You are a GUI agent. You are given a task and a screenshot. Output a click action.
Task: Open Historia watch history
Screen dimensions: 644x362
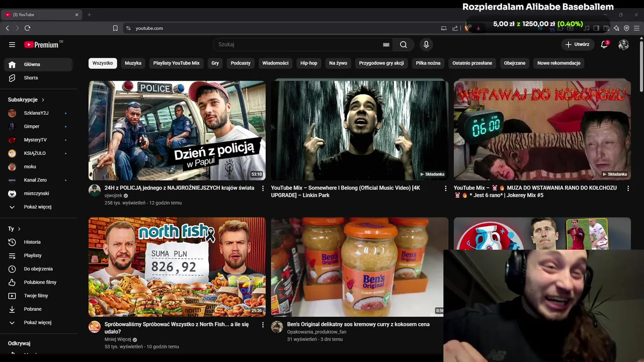[39, 242]
